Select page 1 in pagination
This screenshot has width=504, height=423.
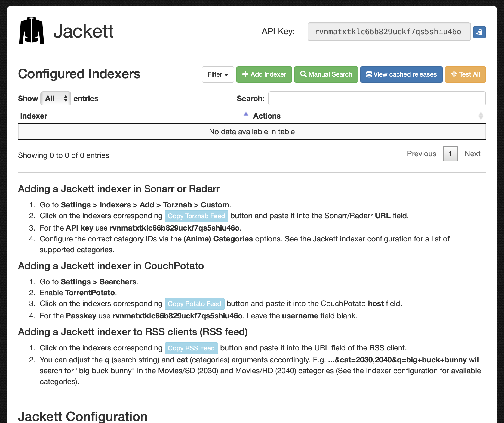pos(450,154)
